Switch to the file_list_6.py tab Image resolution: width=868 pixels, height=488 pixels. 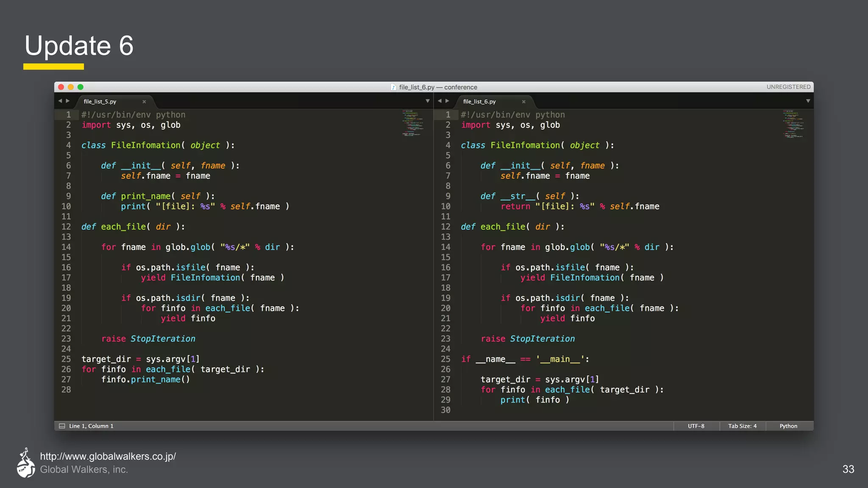pyautogui.click(x=479, y=102)
